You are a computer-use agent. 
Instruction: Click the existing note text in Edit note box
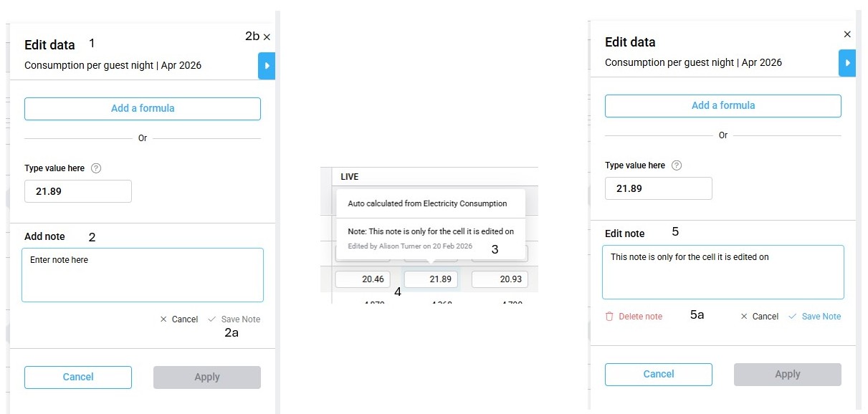690,257
